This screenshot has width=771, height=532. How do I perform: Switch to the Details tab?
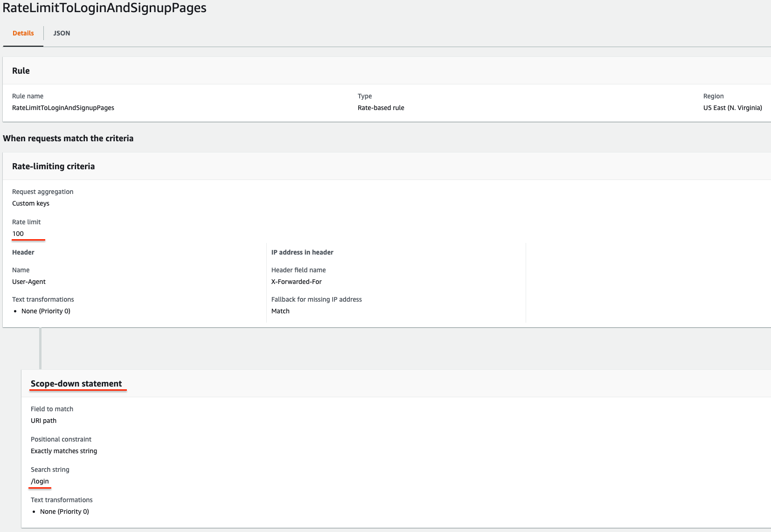tap(23, 33)
